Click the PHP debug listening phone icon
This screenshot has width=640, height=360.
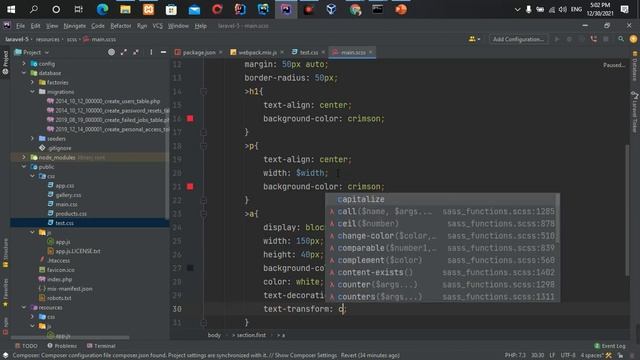click(593, 39)
